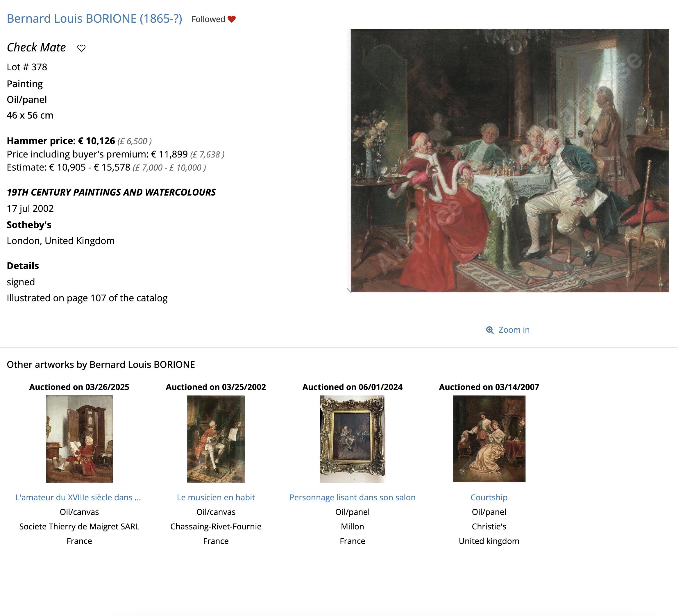The height and width of the screenshot is (616, 683).
Task: Click the United kingdom text under Christie's
Action: 489,541
